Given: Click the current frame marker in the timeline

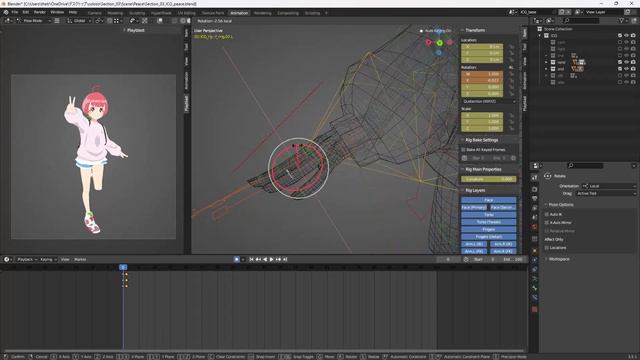Looking at the screenshot, I should point(123,267).
